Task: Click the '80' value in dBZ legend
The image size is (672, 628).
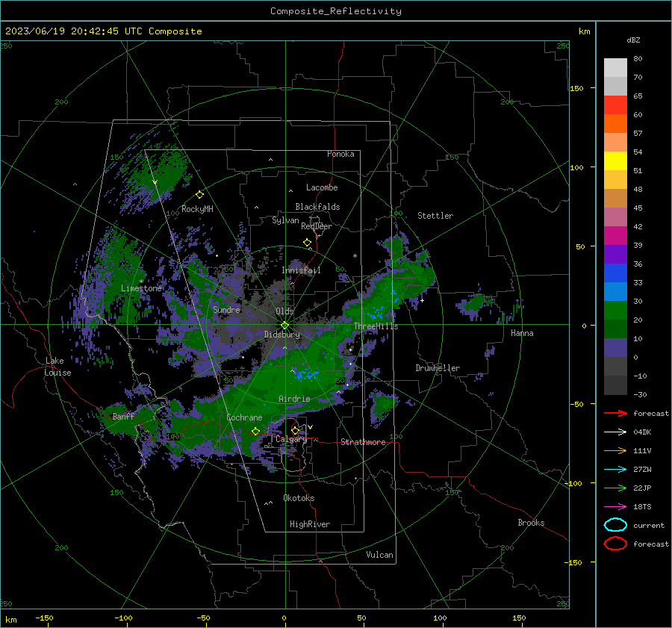Action: (x=638, y=59)
